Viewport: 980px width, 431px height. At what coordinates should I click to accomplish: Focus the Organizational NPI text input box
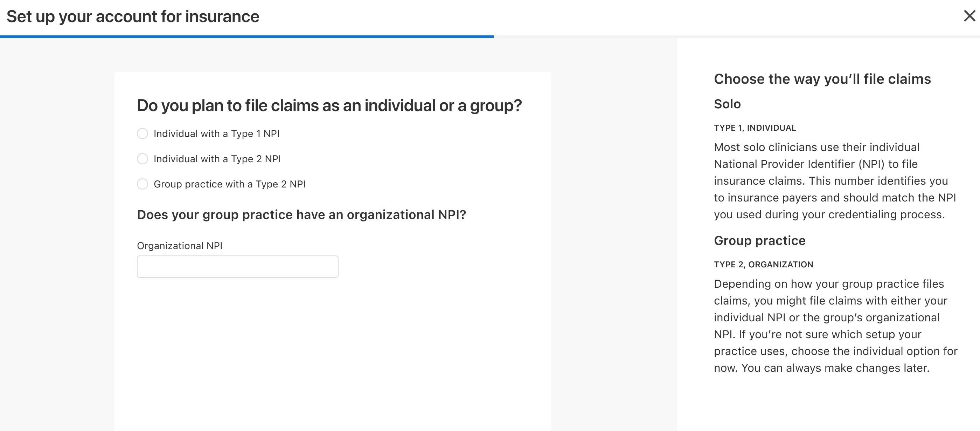pos(237,267)
